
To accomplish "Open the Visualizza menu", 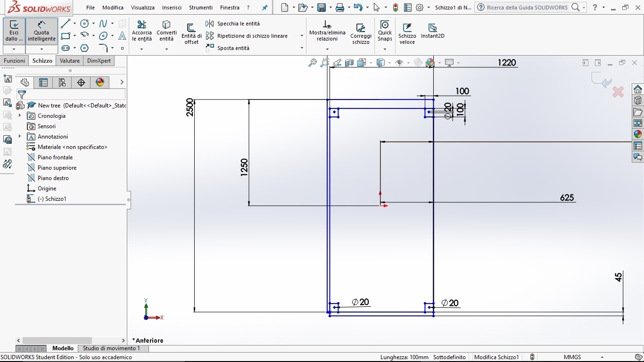I will (x=143, y=8).
